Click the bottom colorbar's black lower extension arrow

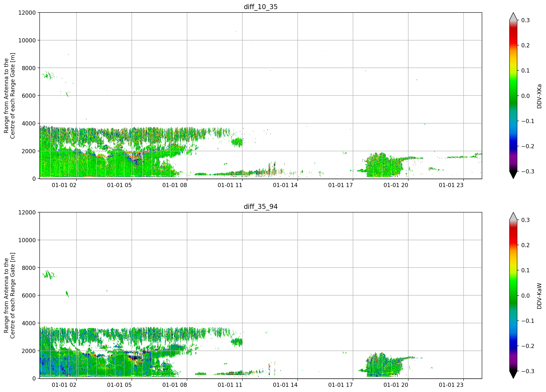[x=513, y=375]
